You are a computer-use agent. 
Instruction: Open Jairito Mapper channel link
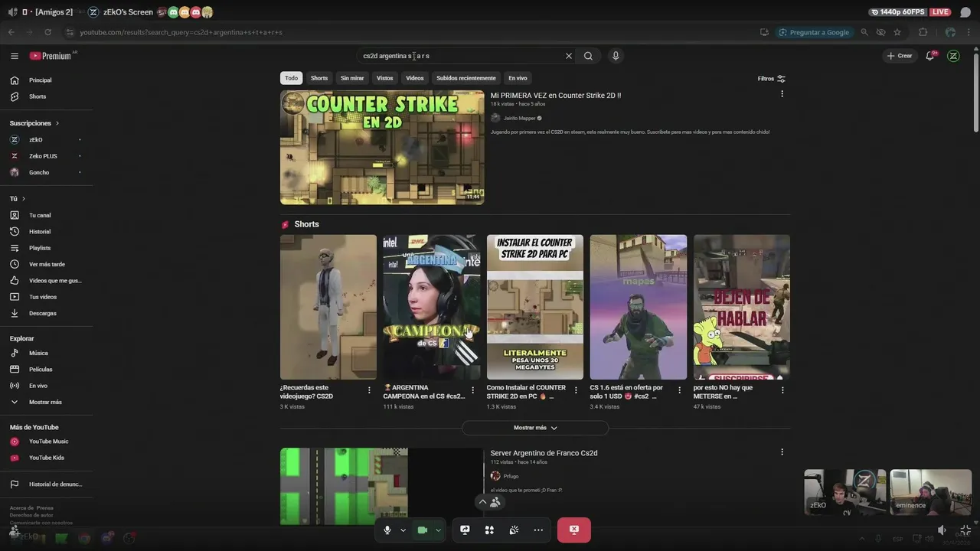(x=520, y=119)
